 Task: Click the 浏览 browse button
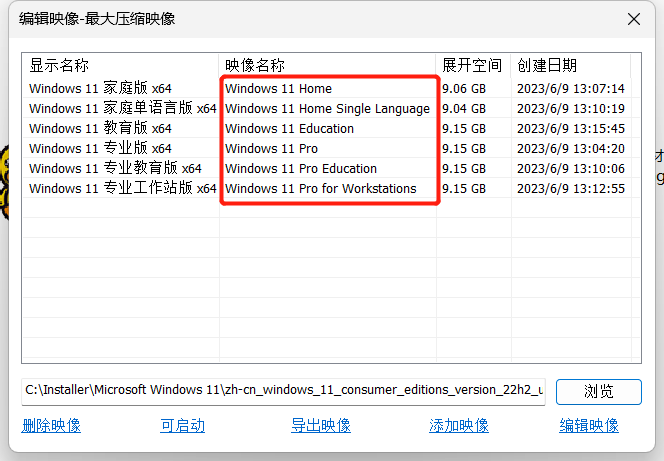[598, 391]
